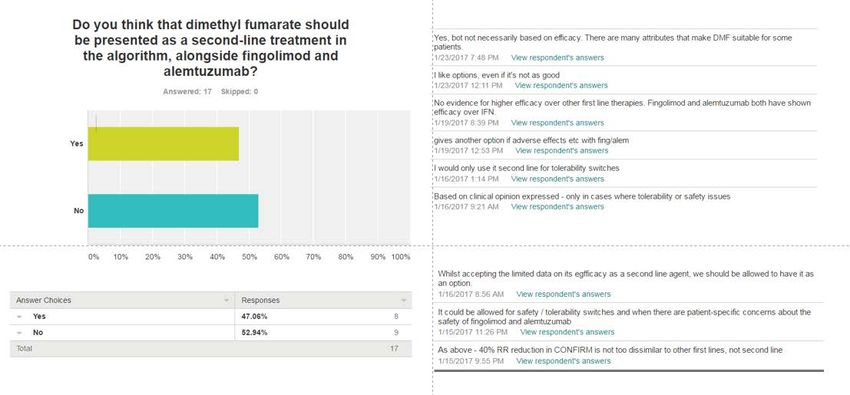This screenshot has width=850, height=395.
Task: Click the Answered: 17 label
Action: 187,92
